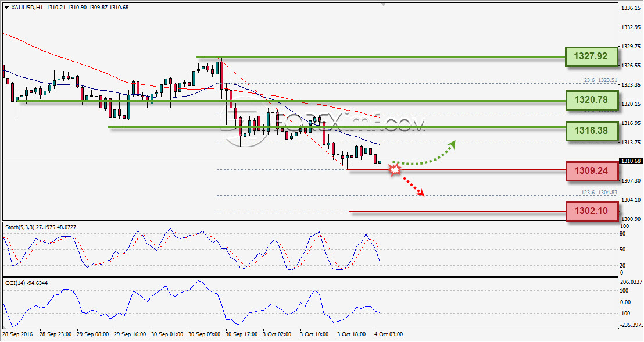Select the XAUUSD,H1 symbol title text

27,8
